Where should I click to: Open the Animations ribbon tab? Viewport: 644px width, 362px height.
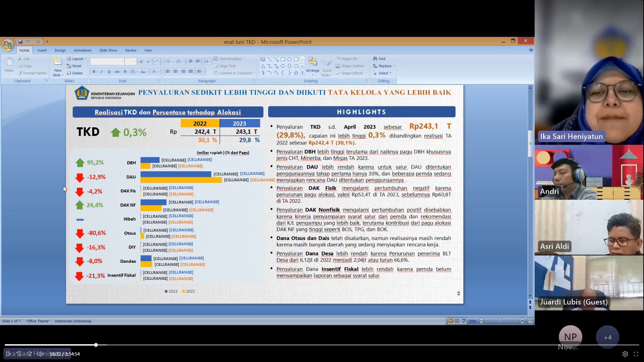(x=83, y=50)
